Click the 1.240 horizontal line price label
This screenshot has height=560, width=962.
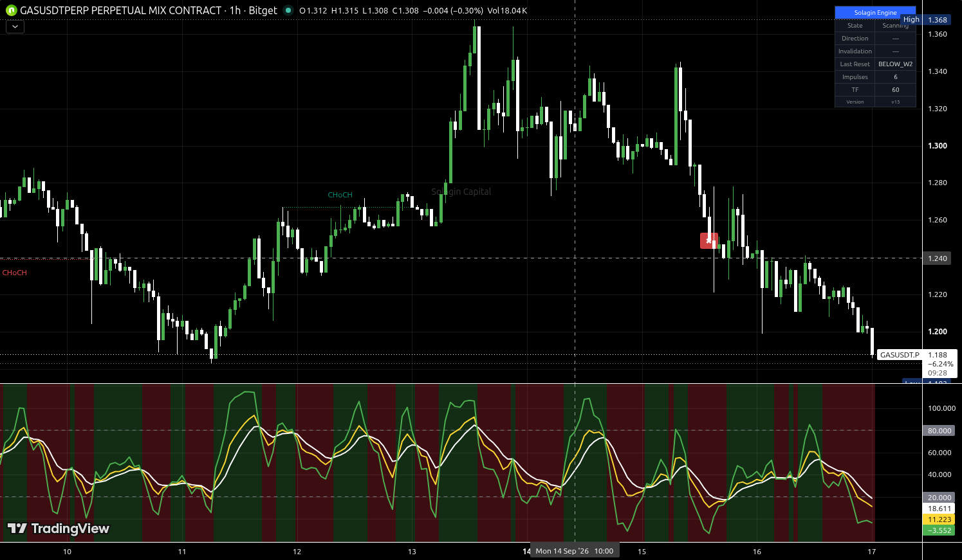tap(937, 258)
